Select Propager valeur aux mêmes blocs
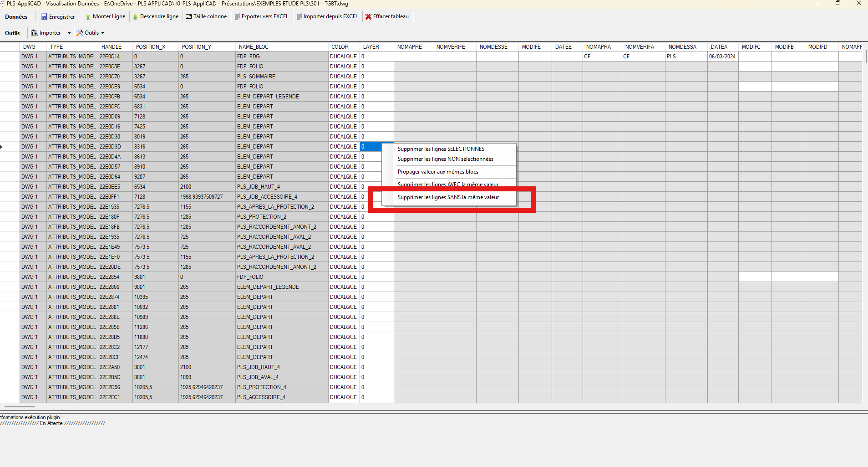The width and height of the screenshot is (868, 467). 438,172
